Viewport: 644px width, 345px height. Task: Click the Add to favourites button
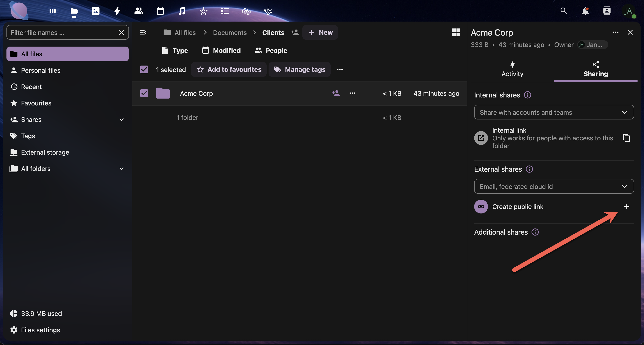[x=229, y=70]
